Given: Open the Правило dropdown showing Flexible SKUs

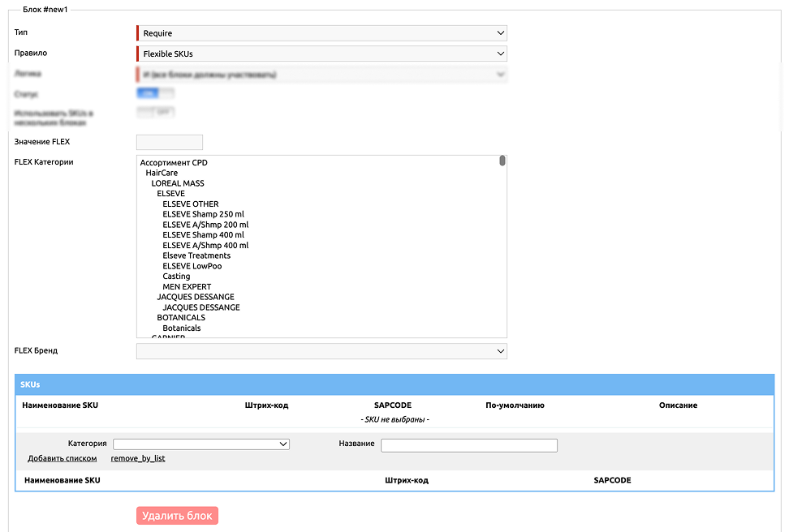Looking at the screenshot, I should click(x=321, y=54).
